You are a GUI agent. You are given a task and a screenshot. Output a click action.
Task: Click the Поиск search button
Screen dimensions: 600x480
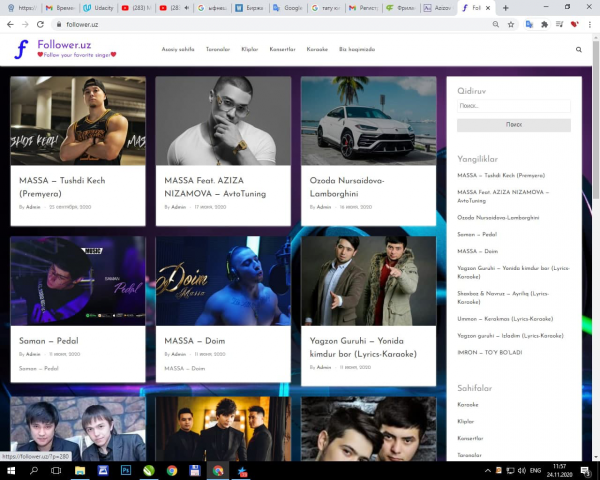point(514,125)
